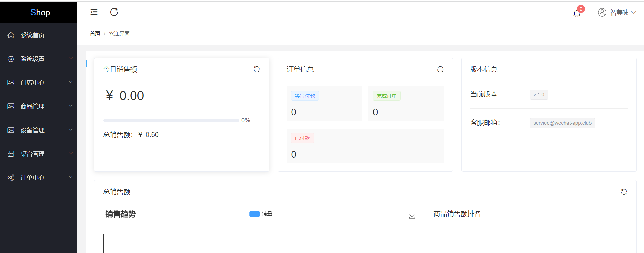Click the icon beside 订单中心
Screen dimensions: 644x253
point(11,177)
